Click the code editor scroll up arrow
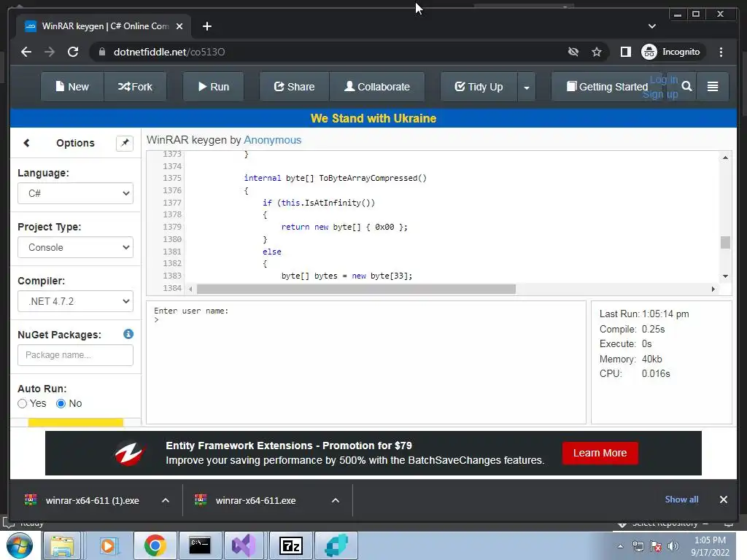This screenshot has height=560, width=747. [725, 157]
